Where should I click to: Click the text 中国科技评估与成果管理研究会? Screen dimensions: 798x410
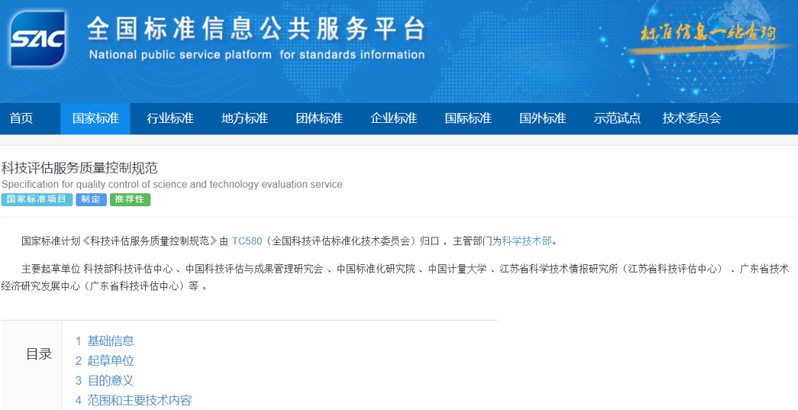click(x=254, y=269)
